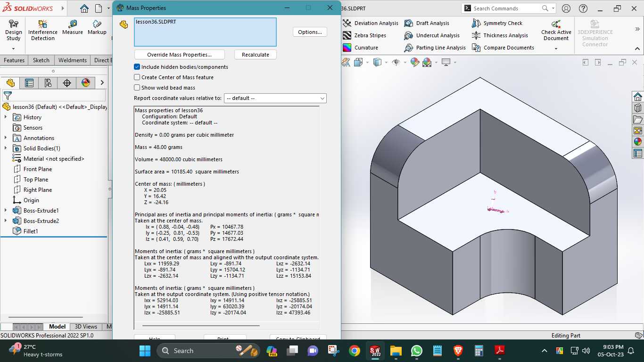Collapse the CommandManager ribbon chevron

pos(637,48)
